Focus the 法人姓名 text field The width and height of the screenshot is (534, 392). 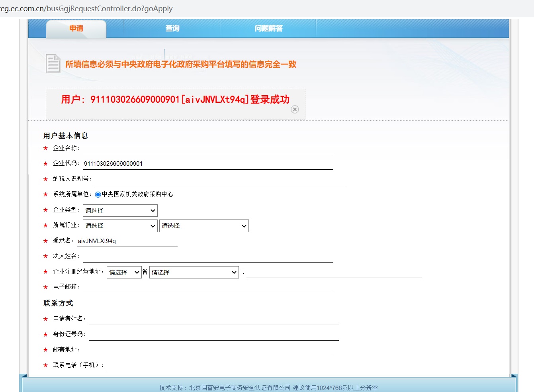tap(207, 257)
